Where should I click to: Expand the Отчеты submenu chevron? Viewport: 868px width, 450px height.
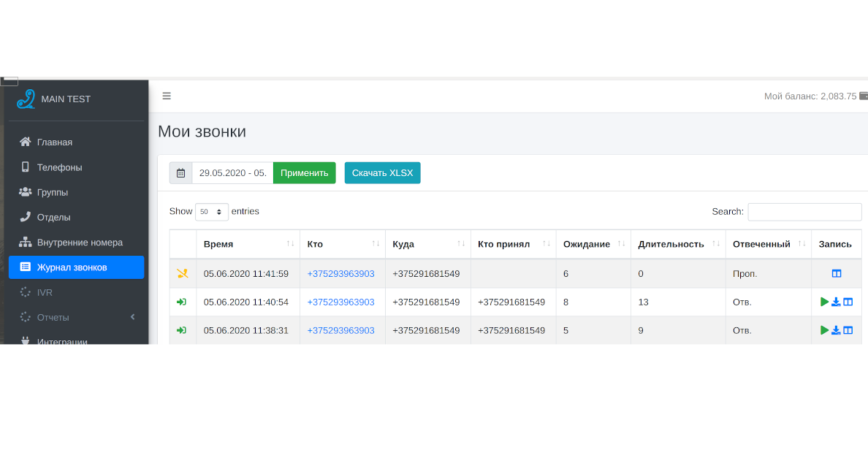coord(132,316)
